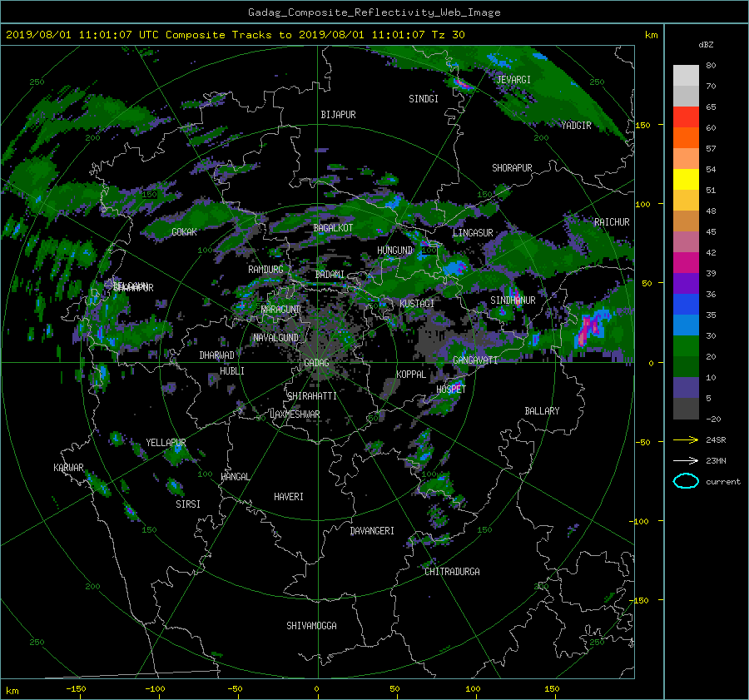
Task: Click the HANGAL city label
Action: (235, 477)
